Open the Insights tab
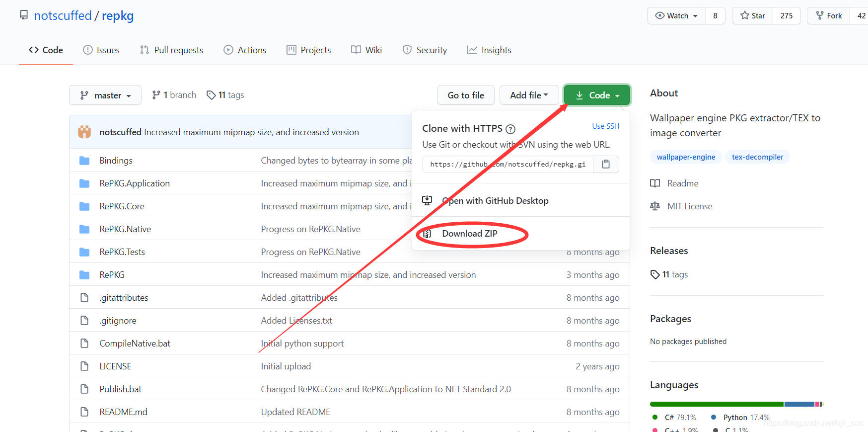This screenshot has width=868, height=432. (x=489, y=50)
